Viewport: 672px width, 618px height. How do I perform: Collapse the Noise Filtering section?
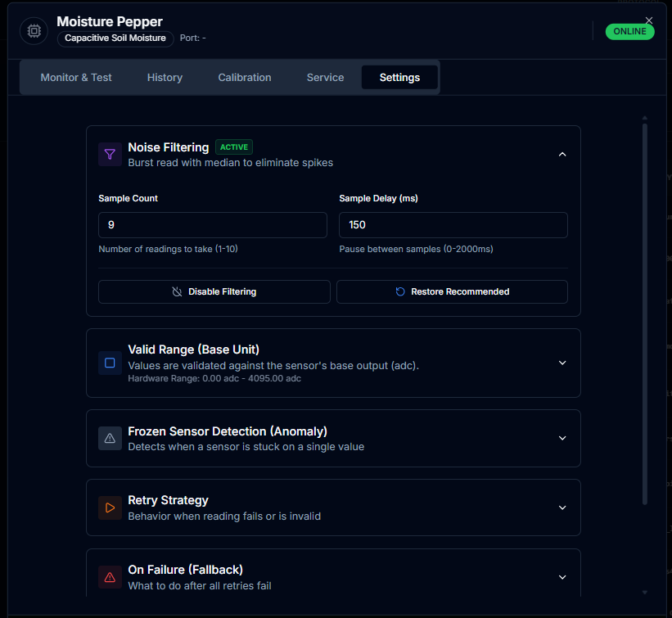pos(562,154)
